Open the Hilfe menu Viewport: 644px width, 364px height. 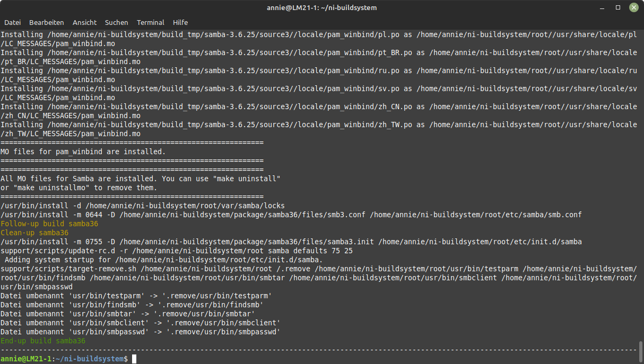[x=180, y=23]
